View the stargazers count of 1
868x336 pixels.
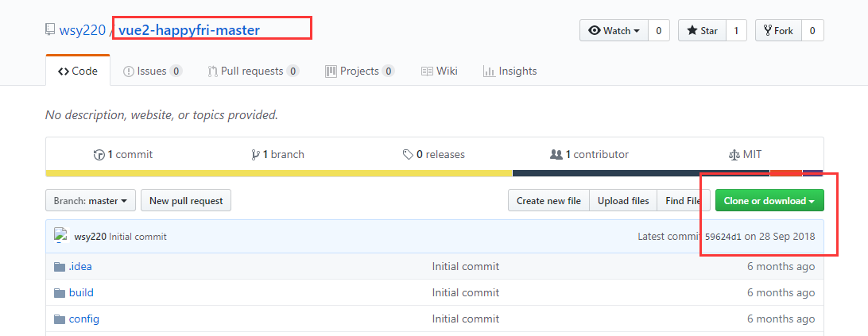(x=736, y=30)
